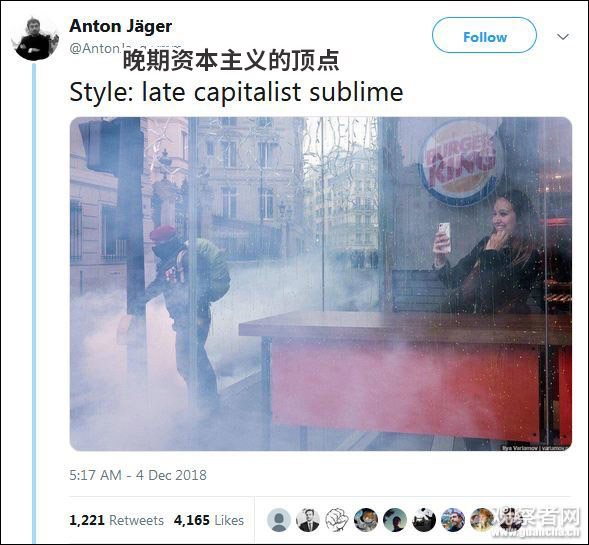This screenshot has height=545, width=589.
Task: View the 4,165 Likes list
Action: pos(208,520)
